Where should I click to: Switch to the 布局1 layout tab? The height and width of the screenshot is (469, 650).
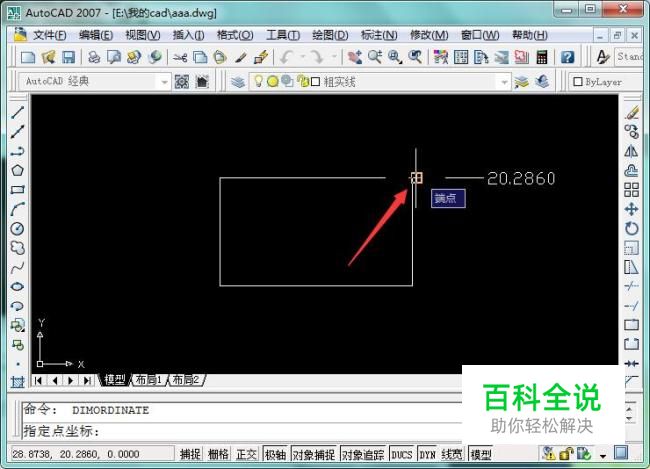coord(148,379)
